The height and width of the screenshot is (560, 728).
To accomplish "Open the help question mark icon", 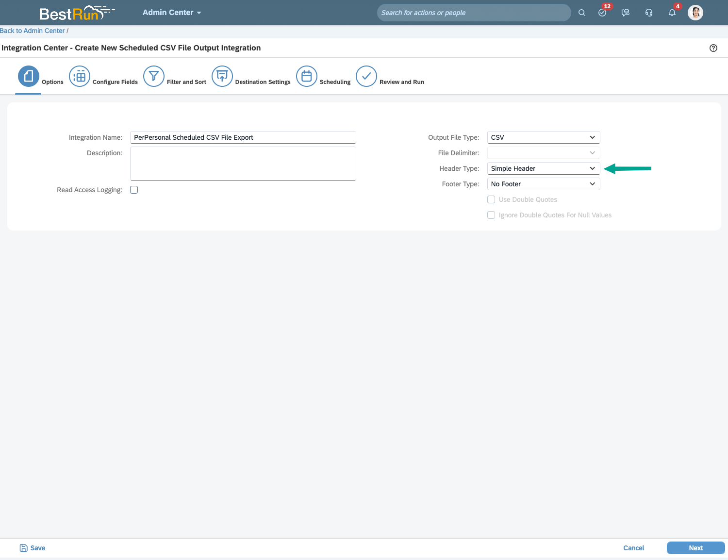I will point(713,48).
